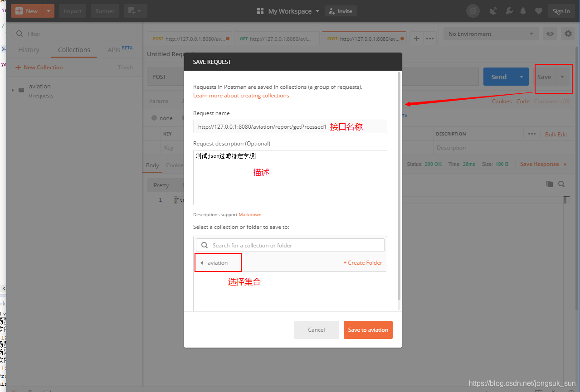Screen dimensions: 580x392
Task: Open the new window dropdown icon
Action: click(x=135, y=11)
